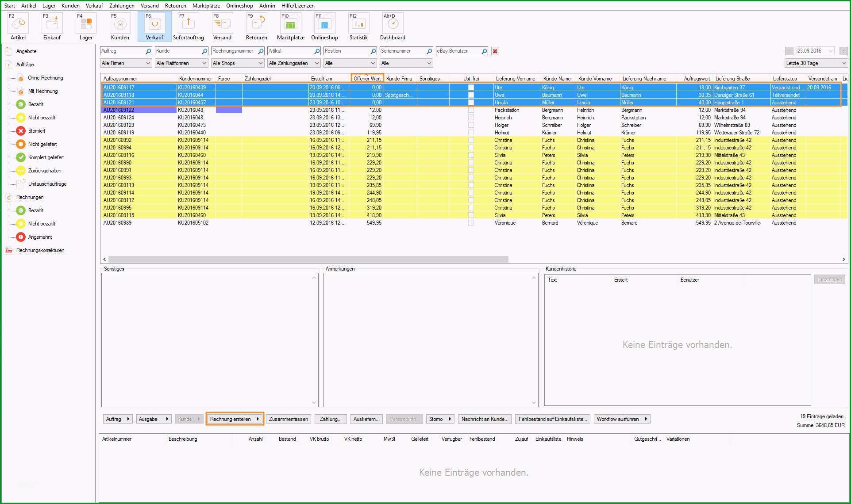
Task: Open the Marktplätze menu in menu bar
Action: (206, 6)
